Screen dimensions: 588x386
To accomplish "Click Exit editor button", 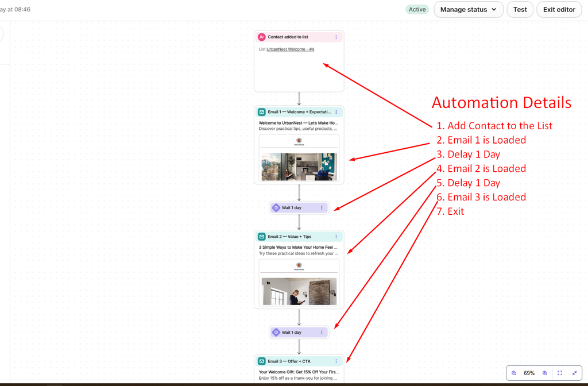I will point(559,9).
